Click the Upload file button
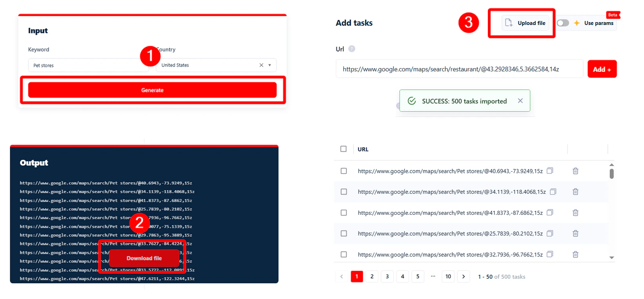Screen dimensions: 644x299 pos(526,23)
